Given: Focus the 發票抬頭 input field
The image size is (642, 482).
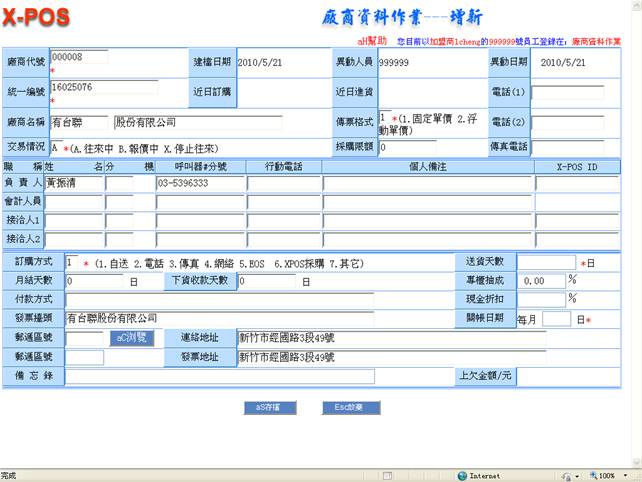Looking at the screenshot, I should click(x=219, y=318).
